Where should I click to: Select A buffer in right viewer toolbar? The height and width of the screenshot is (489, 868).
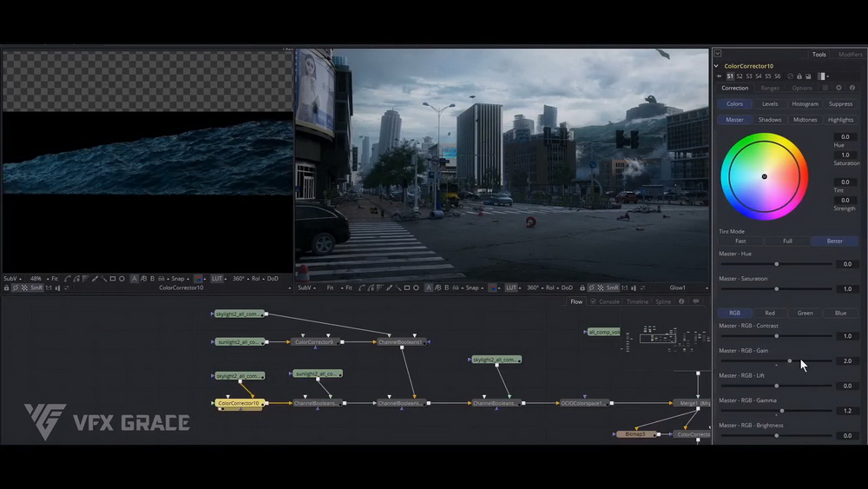(x=429, y=287)
